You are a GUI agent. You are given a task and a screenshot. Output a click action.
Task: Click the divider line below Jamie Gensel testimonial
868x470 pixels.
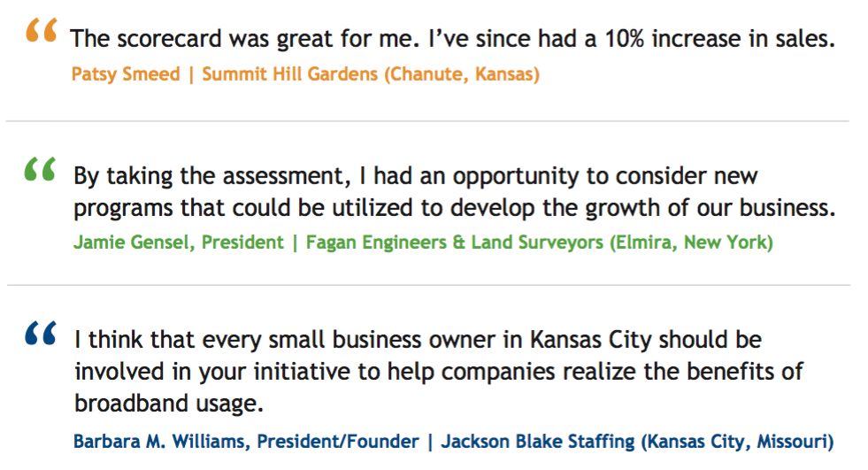pyautogui.click(x=428, y=285)
